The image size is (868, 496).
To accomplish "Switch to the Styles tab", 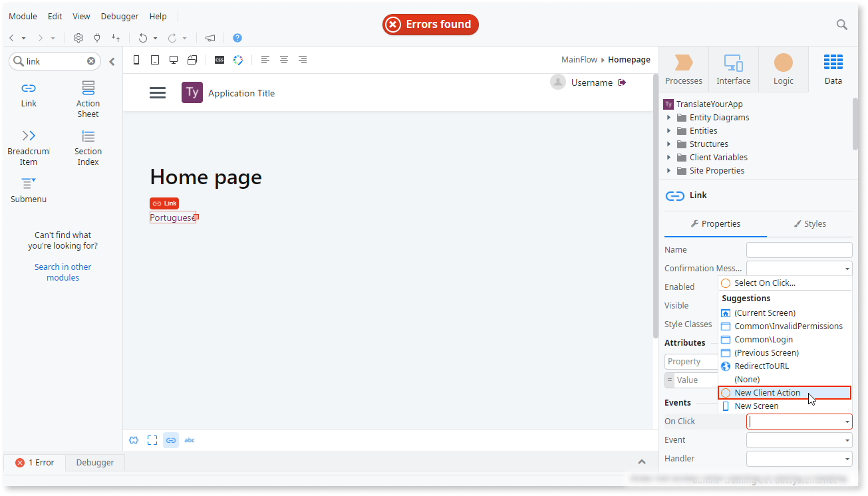I will pyautogui.click(x=810, y=224).
